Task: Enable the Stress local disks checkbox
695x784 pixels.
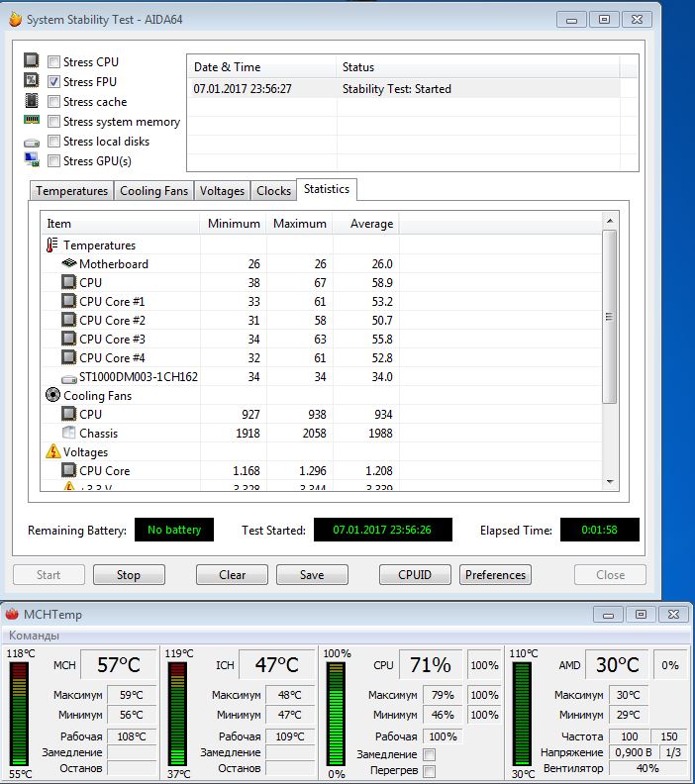Action: point(53,141)
